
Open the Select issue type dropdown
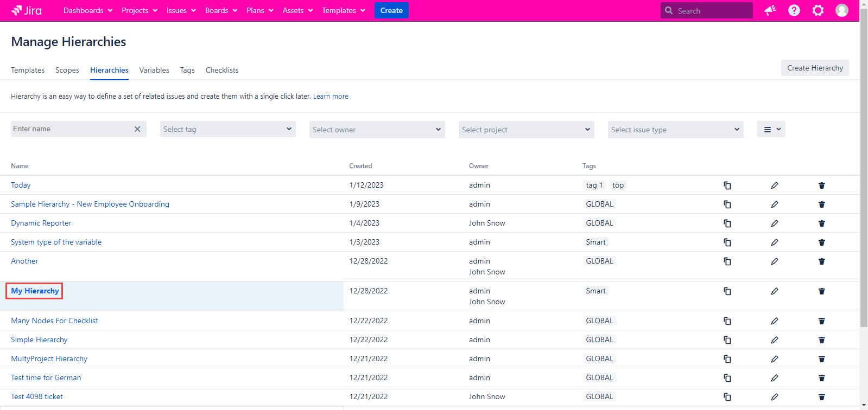(x=675, y=130)
